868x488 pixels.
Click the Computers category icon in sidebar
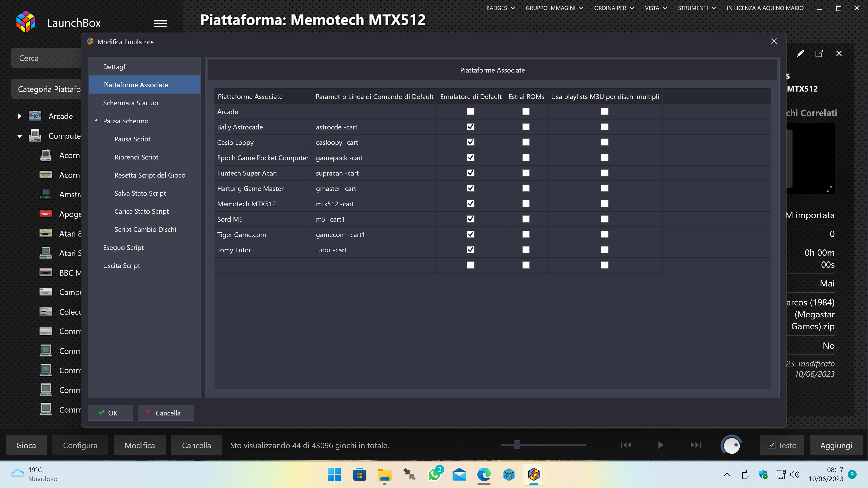[x=35, y=136]
